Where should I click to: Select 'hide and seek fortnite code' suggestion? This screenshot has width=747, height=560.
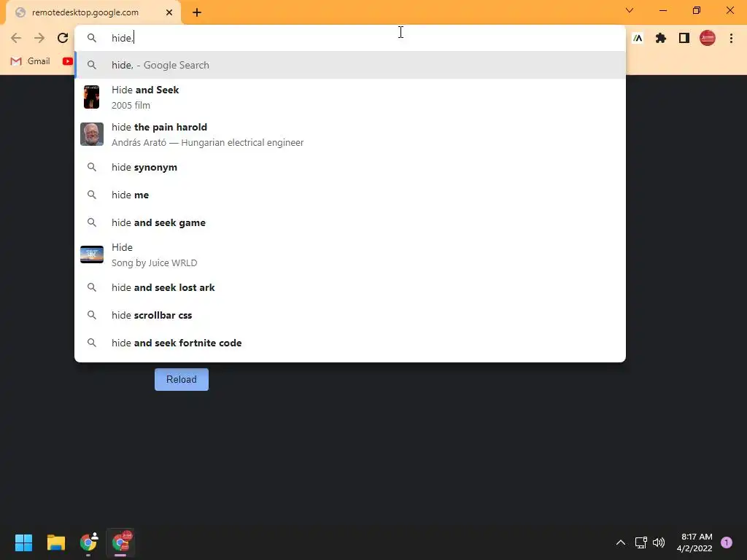tap(350, 343)
